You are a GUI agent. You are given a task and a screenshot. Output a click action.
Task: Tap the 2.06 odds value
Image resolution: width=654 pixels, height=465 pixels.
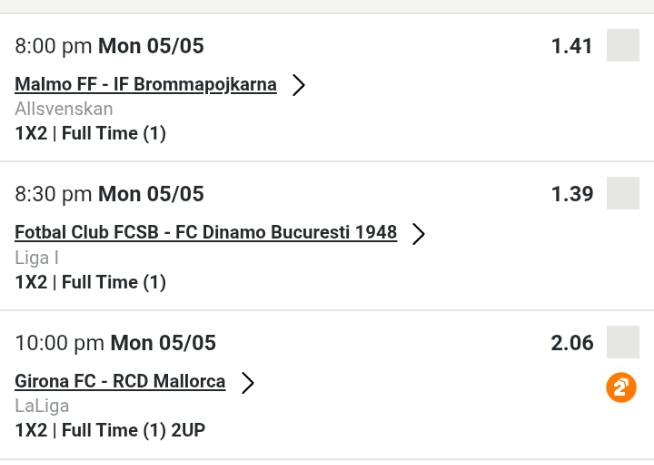point(572,344)
